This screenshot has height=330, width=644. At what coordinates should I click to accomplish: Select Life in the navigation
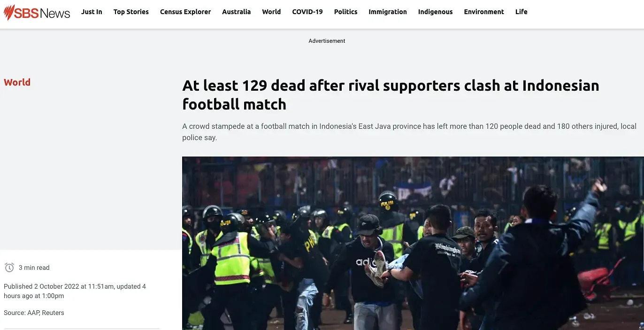pyautogui.click(x=521, y=12)
